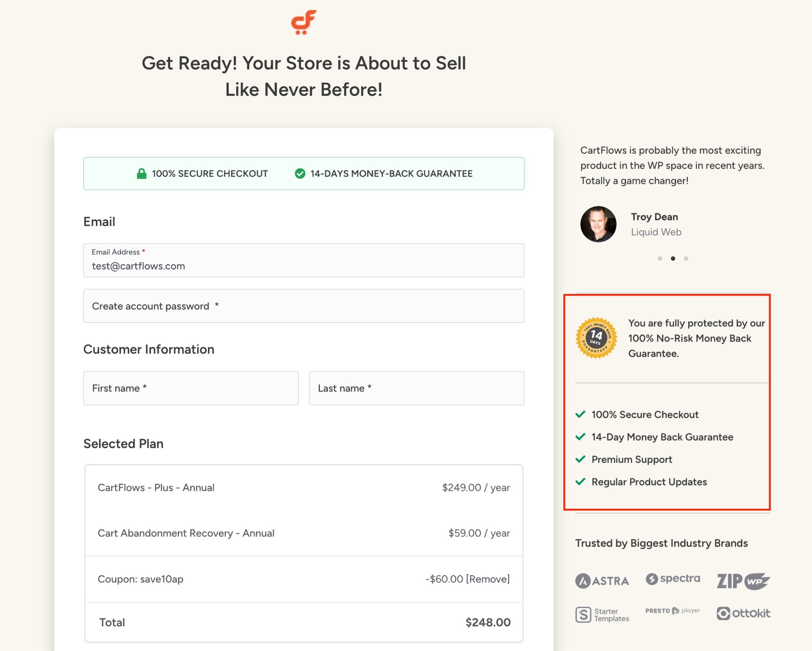Image resolution: width=812 pixels, height=651 pixels.
Task: Select the active middle testimonial dot
Action: pos(673,258)
